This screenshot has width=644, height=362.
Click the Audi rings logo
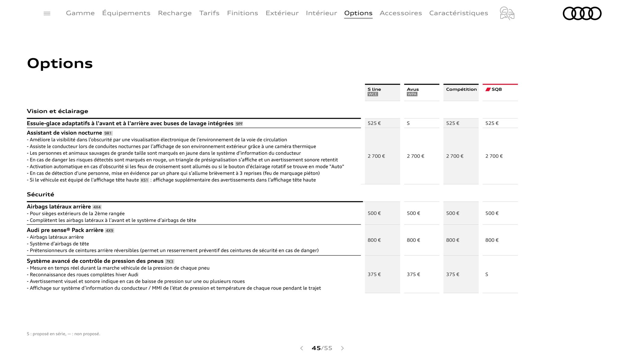[x=582, y=13]
